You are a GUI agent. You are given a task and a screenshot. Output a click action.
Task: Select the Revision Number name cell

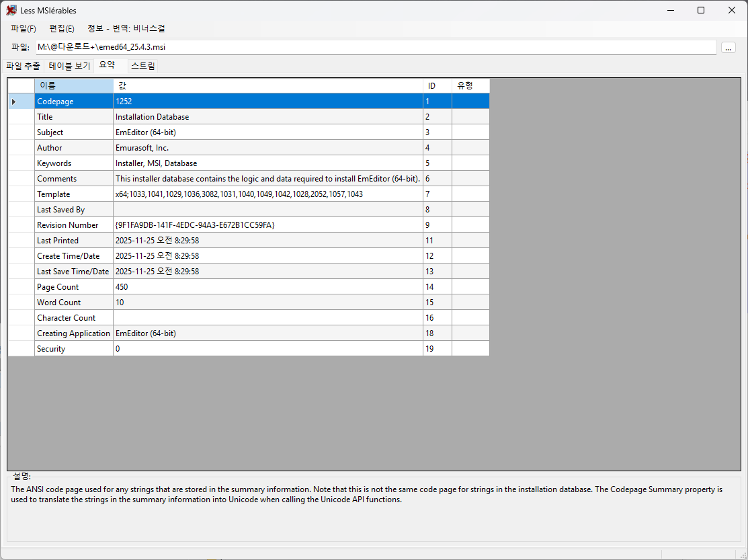point(74,225)
